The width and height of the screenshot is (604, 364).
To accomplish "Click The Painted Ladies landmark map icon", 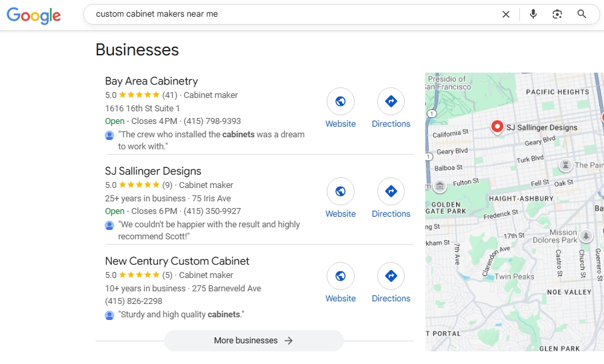I will (x=565, y=165).
